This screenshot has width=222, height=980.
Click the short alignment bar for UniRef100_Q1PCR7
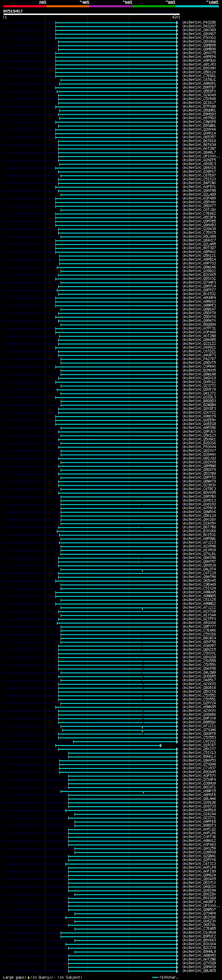(x=109, y=745)
